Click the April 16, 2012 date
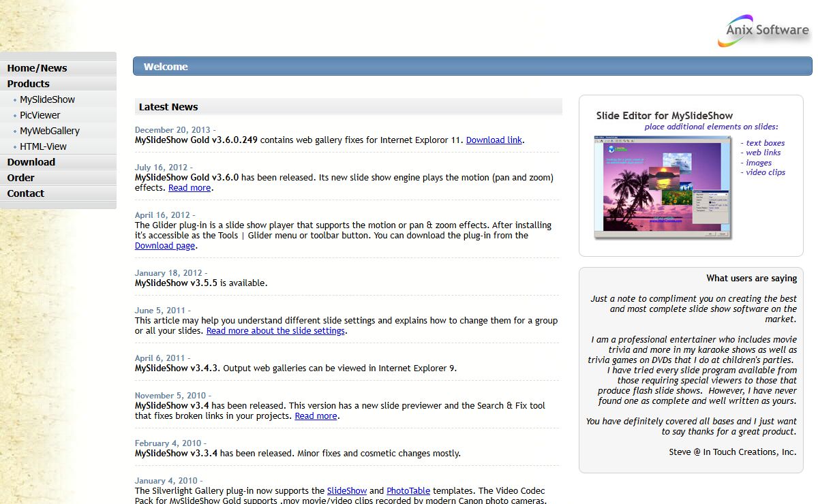818x504 pixels. (165, 215)
